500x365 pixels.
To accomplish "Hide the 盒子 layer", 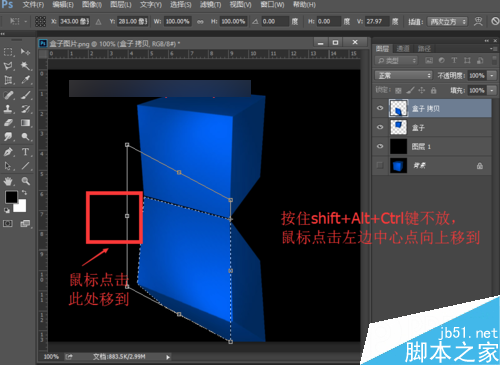I will click(380, 127).
